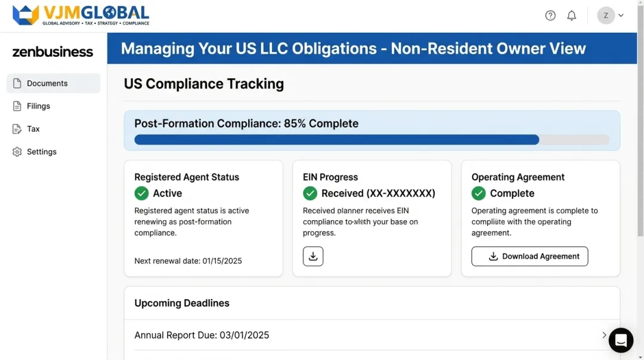Open the chat support bubble
The width and height of the screenshot is (644, 360).
pos(621,340)
